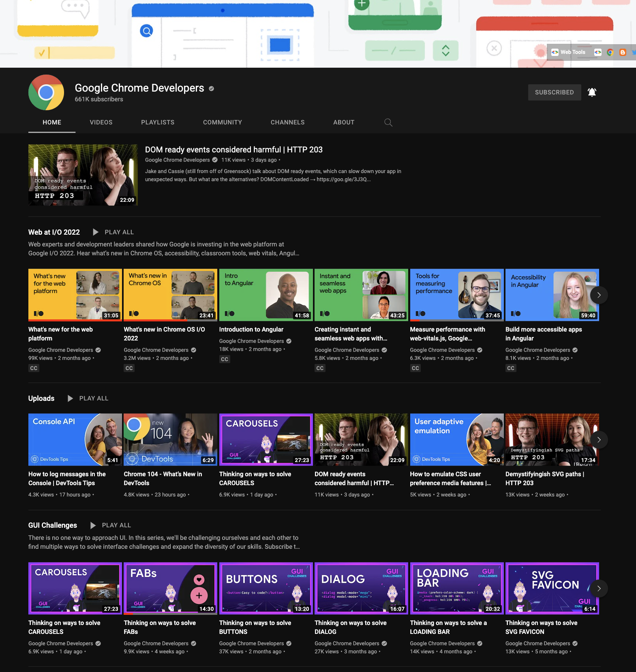Open the Web Tools banner link
This screenshot has width=636, height=672.
(x=568, y=52)
